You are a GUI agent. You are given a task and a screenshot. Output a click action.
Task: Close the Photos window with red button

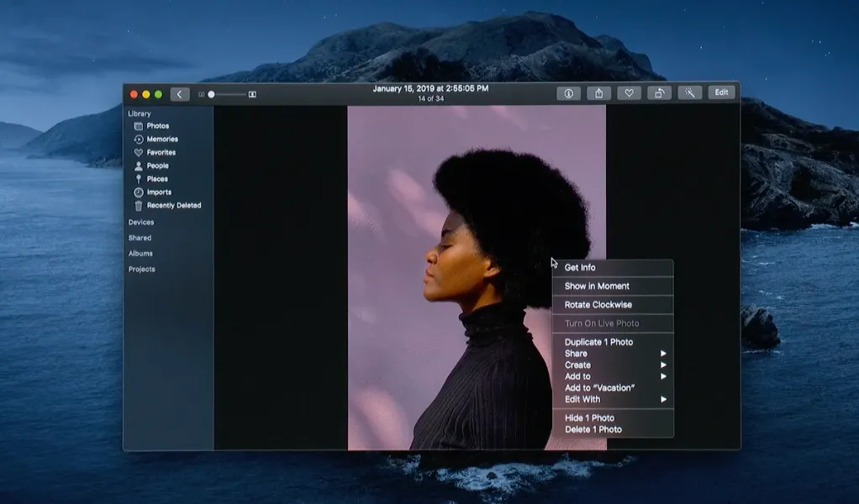coord(134,95)
